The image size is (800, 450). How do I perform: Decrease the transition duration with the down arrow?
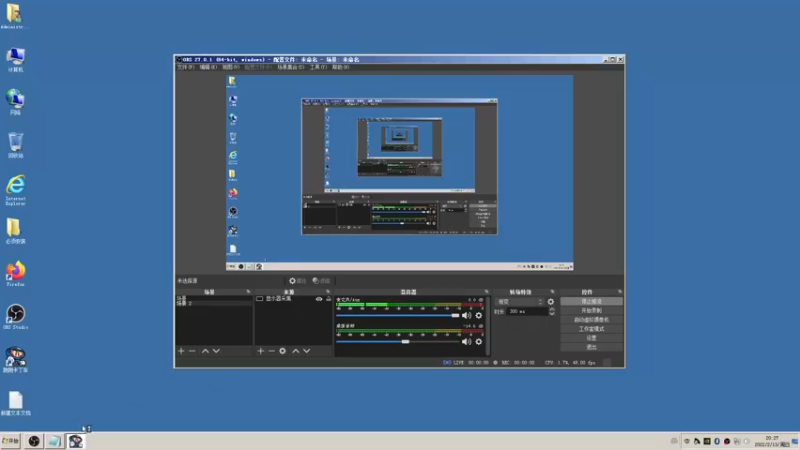coord(552,313)
